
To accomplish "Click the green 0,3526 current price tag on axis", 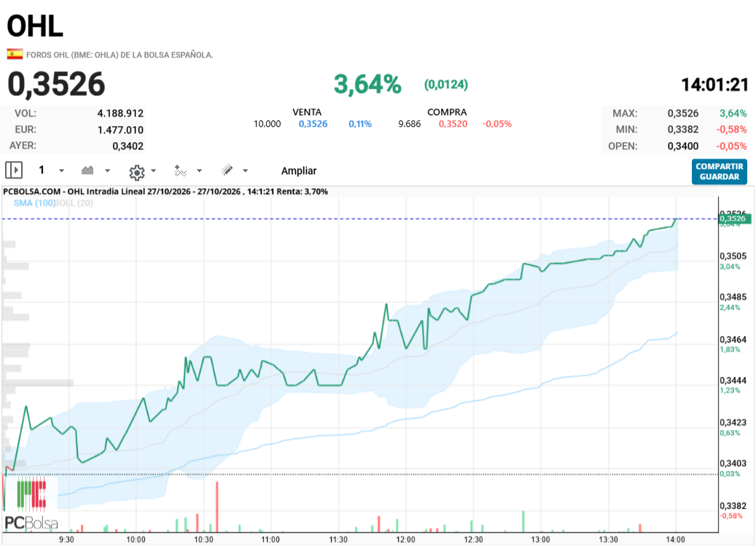I will pyautogui.click(x=734, y=219).
